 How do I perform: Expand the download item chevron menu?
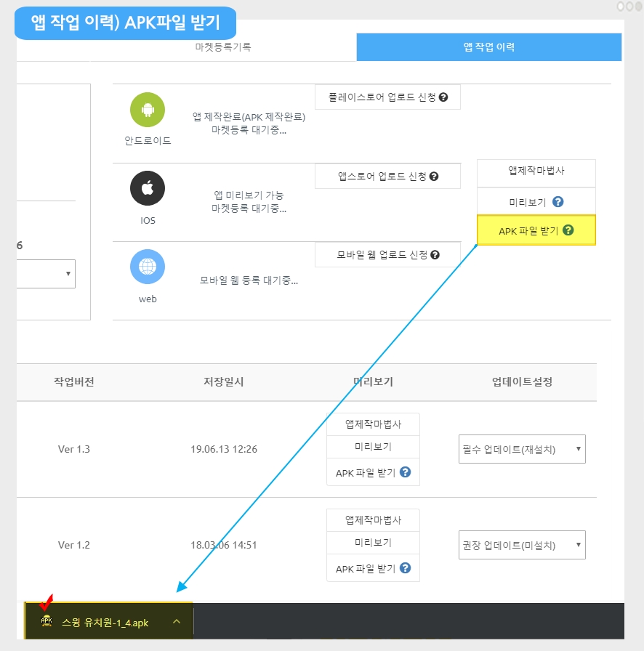177,621
